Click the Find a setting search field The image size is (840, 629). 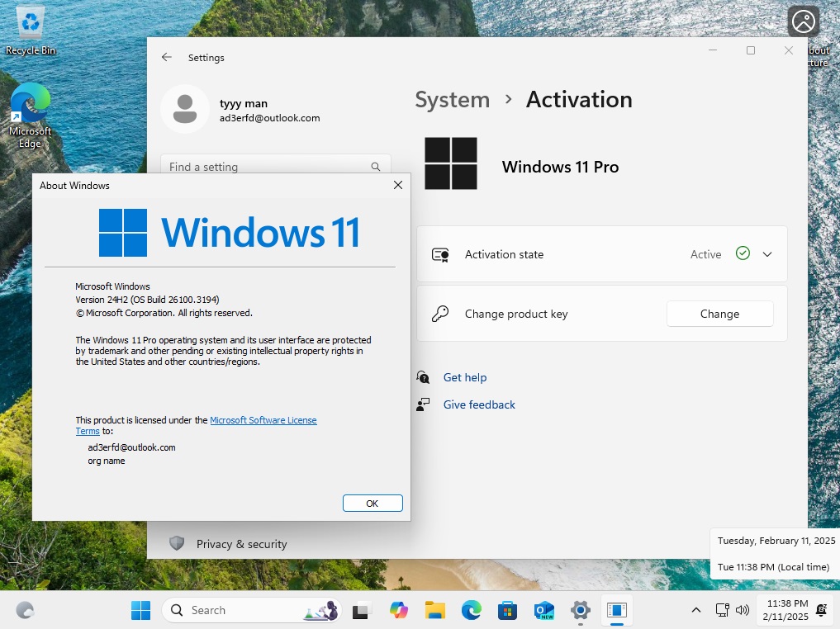[x=275, y=165]
